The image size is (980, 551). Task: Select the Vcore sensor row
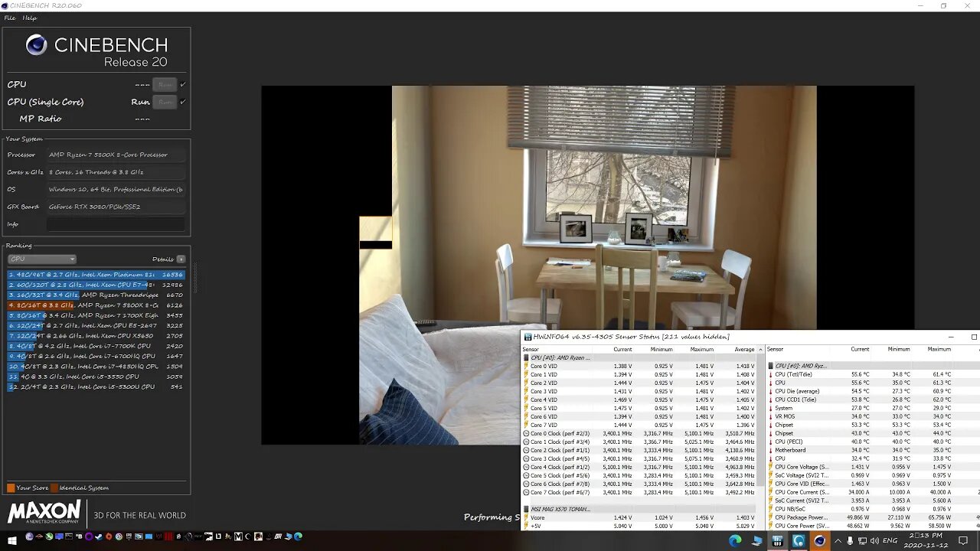tap(639, 517)
